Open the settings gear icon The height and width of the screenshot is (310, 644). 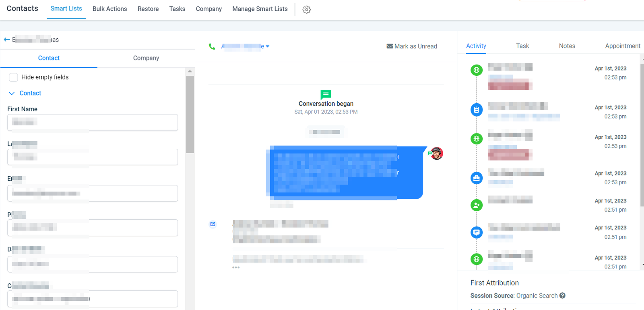point(307,10)
